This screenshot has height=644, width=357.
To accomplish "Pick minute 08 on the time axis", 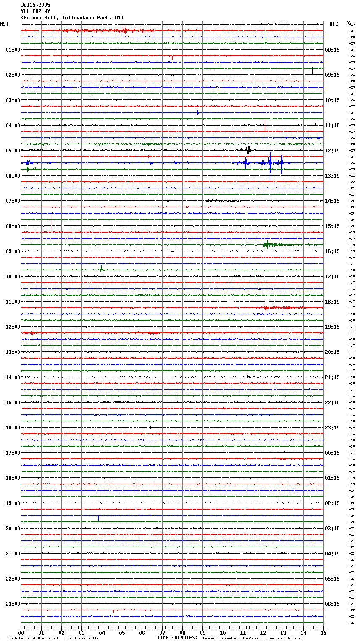I will pyautogui.click(x=182, y=633).
